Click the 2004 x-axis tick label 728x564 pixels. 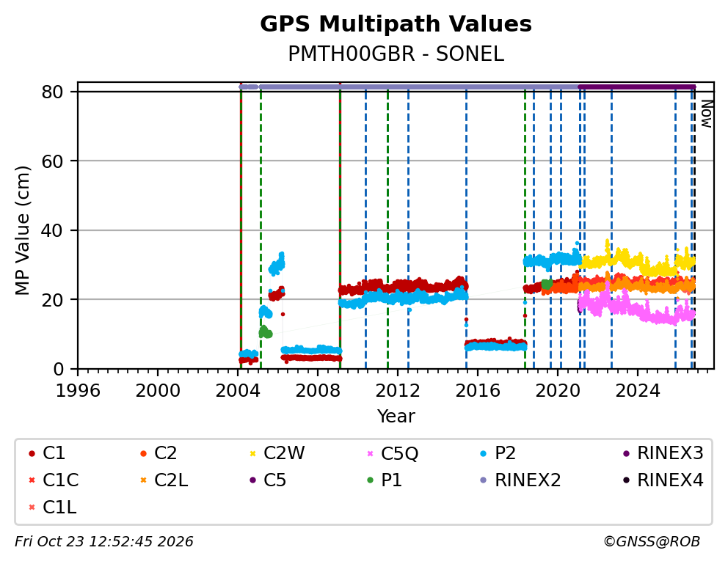pyautogui.click(x=237, y=391)
